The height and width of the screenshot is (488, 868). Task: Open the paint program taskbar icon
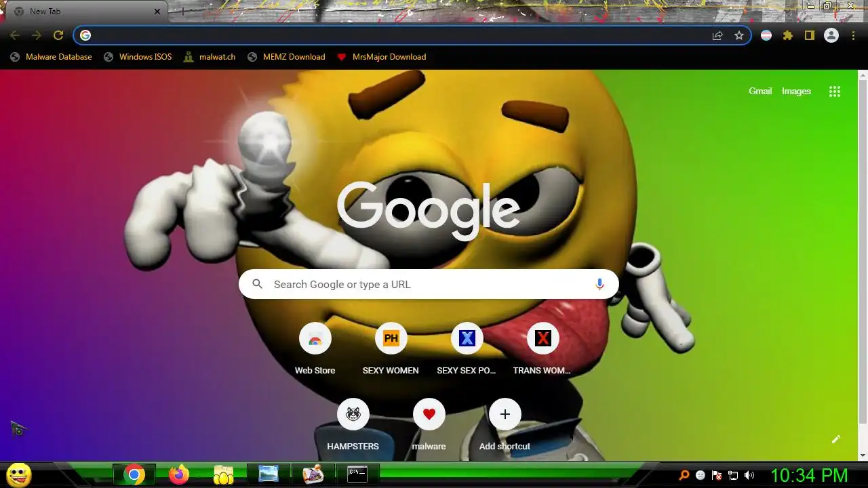(x=313, y=475)
